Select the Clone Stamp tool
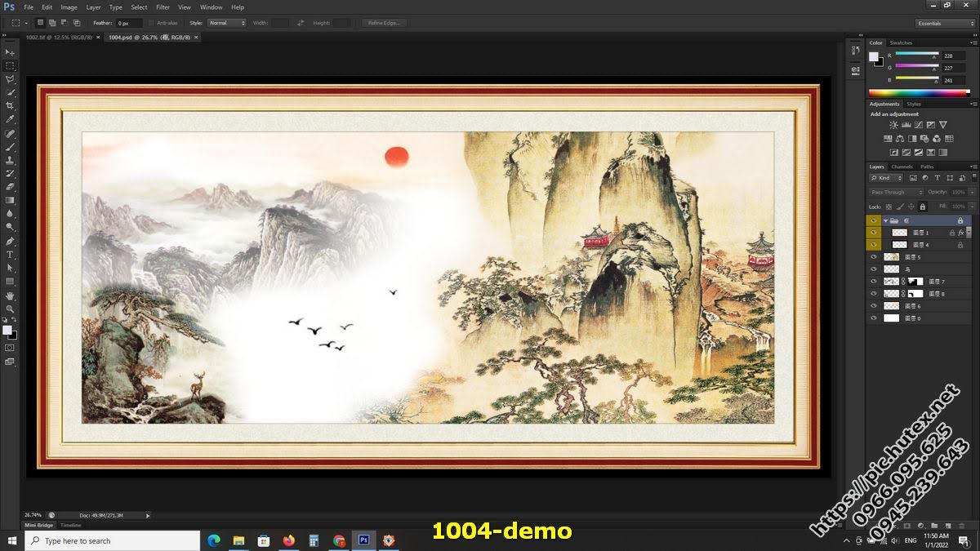 coord(10,160)
